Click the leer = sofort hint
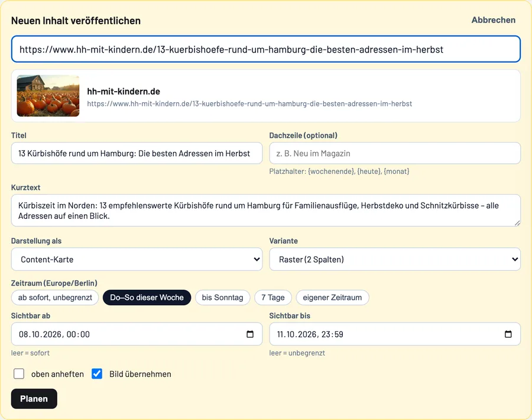The height and width of the screenshot is (420, 532). click(x=30, y=353)
